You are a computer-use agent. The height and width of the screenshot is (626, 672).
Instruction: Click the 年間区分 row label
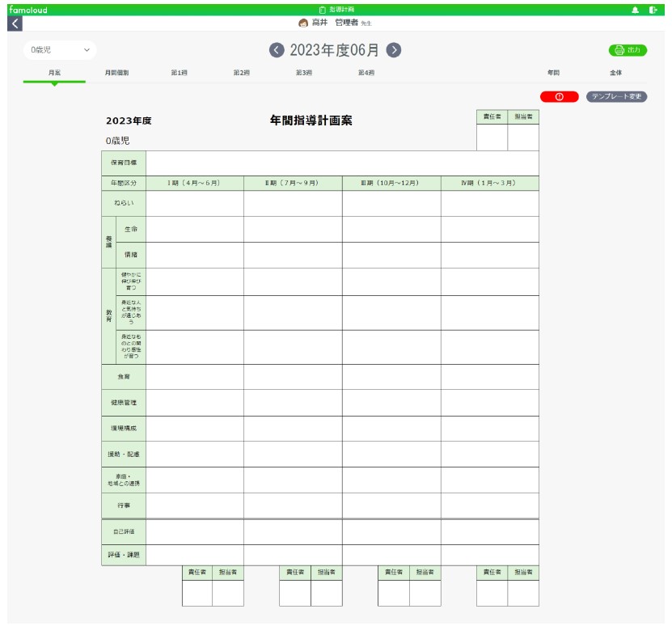click(x=124, y=183)
